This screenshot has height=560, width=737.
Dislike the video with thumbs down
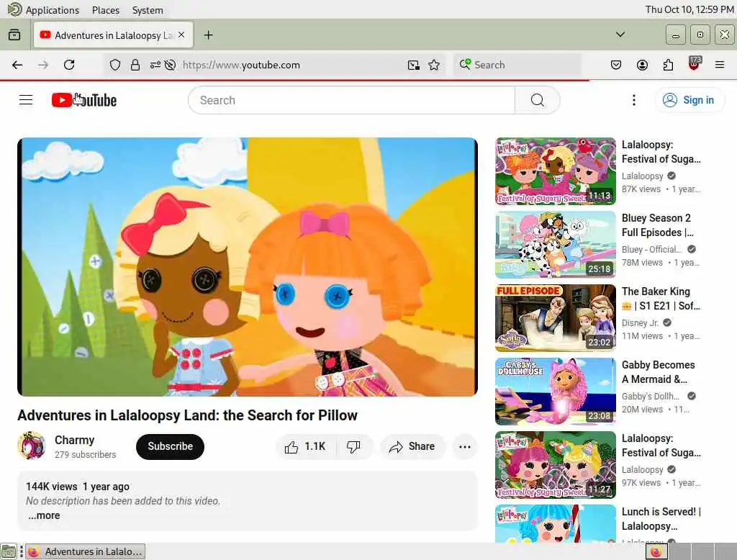point(353,447)
